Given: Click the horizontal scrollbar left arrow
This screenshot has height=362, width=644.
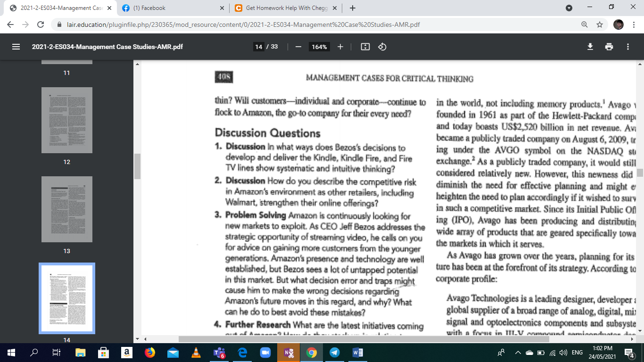Looking at the screenshot, I should click(145, 338).
